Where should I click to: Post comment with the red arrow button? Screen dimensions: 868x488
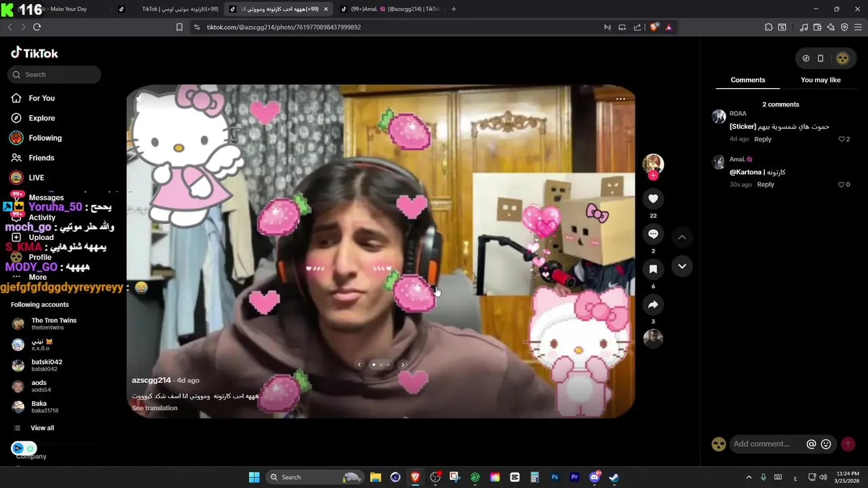pos(848,444)
